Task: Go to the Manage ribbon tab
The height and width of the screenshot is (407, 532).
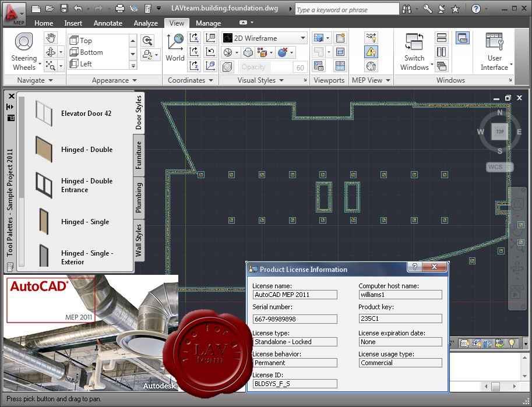Action: pyautogui.click(x=209, y=23)
